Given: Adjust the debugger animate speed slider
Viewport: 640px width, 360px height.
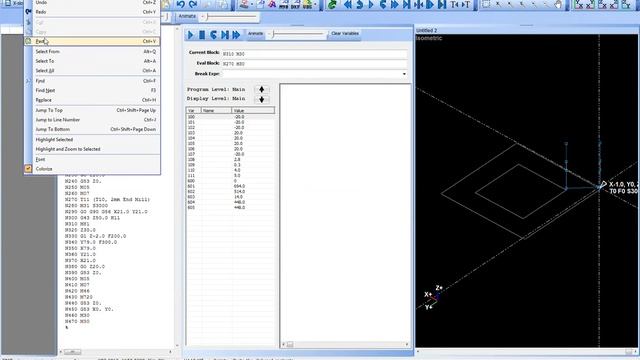Looking at the screenshot, I should coord(298,34).
